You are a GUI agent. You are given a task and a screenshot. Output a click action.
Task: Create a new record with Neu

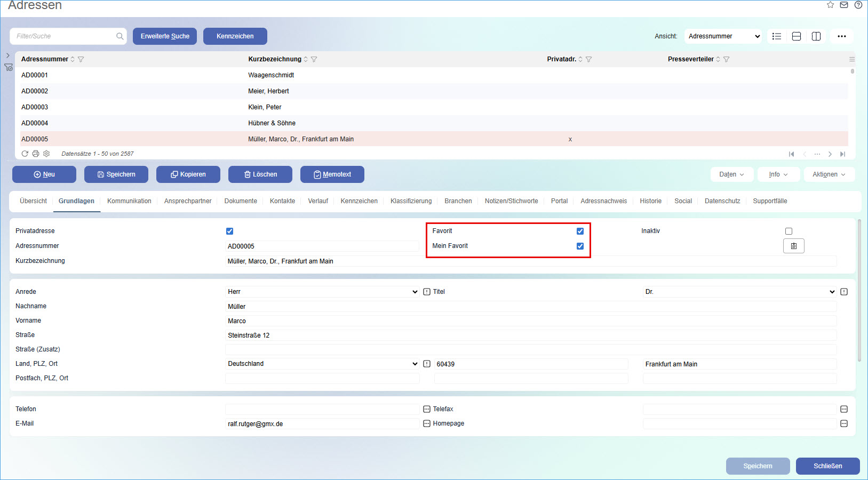(44, 174)
